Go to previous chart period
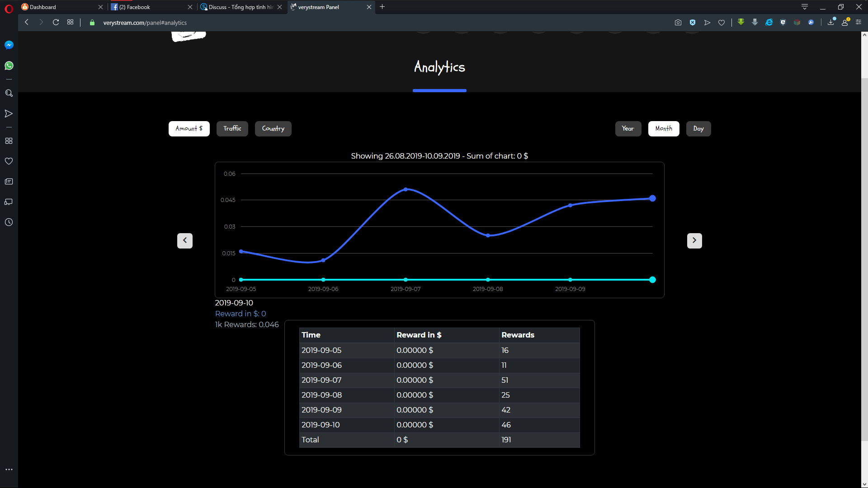Image resolution: width=868 pixels, height=488 pixels. click(x=184, y=241)
